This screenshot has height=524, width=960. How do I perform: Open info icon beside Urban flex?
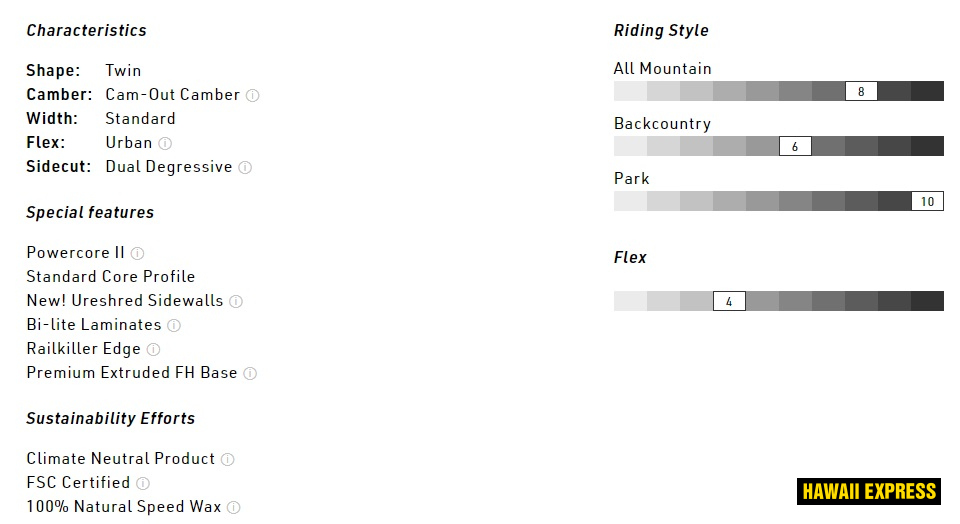click(x=165, y=144)
